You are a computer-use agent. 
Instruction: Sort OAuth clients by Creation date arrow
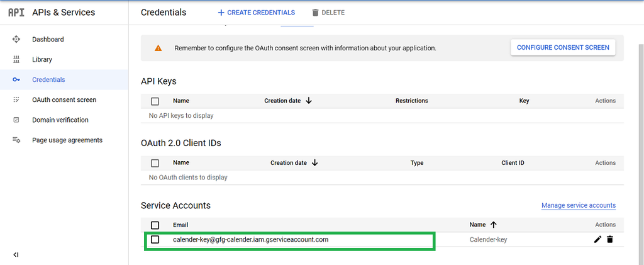tap(314, 162)
